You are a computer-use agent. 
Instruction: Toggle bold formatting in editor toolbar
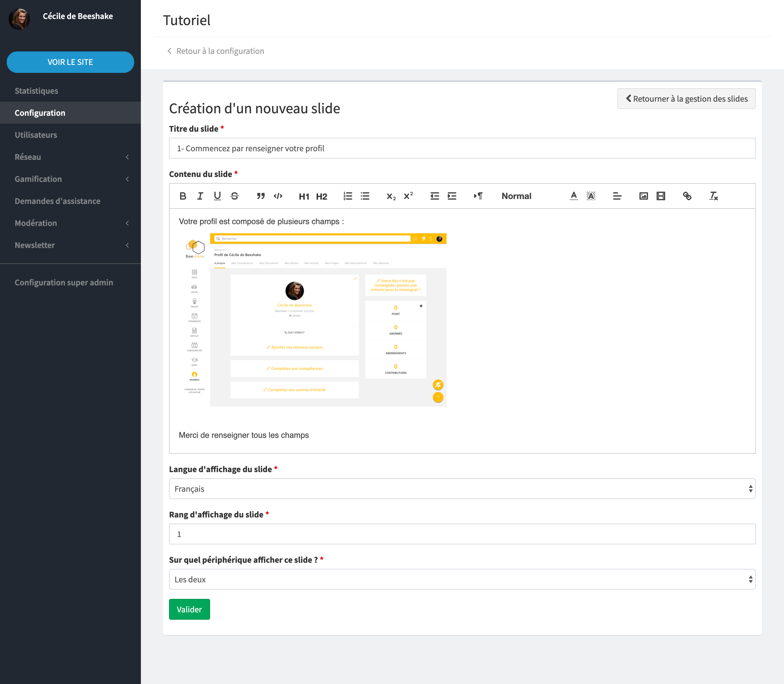click(183, 196)
